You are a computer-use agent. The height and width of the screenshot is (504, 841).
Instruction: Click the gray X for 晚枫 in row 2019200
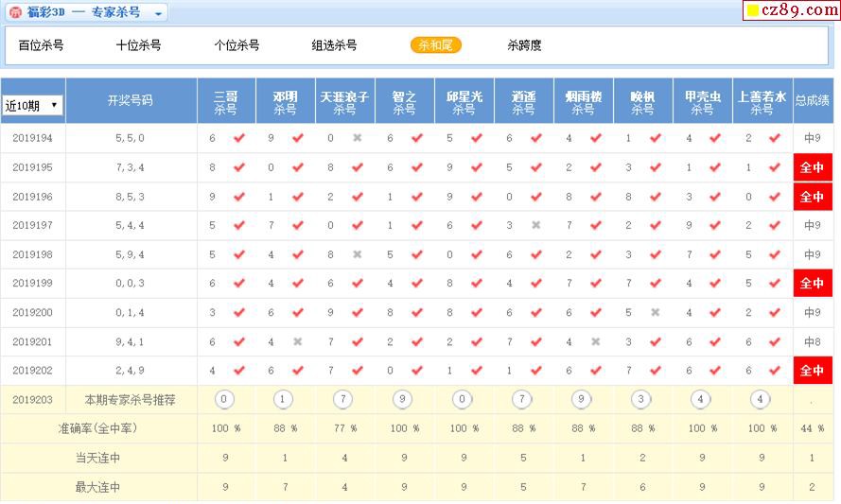pos(655,312)
